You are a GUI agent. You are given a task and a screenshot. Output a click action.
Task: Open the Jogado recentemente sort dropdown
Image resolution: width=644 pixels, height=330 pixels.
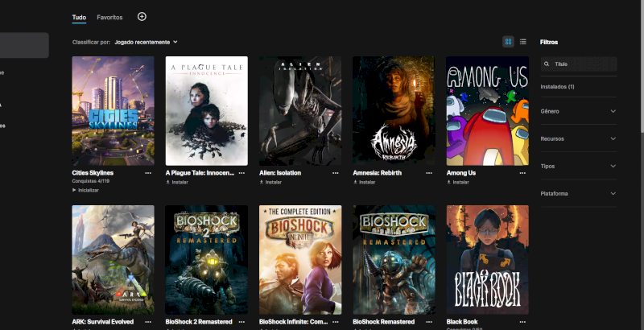pos(146,42)
